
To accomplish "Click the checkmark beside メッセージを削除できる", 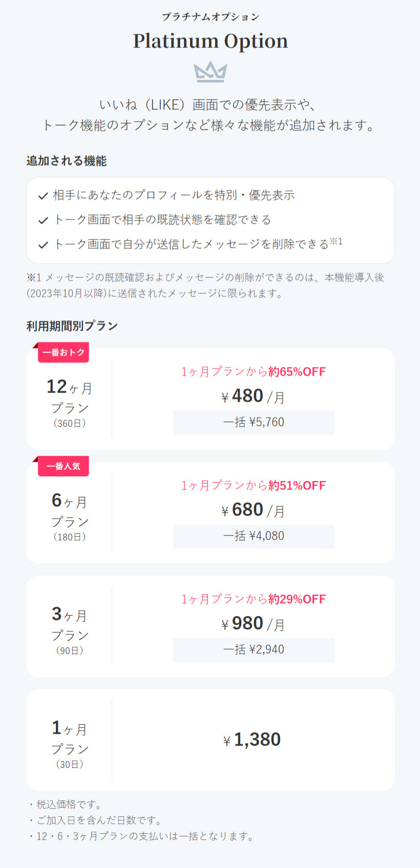I will coord(44,245).
